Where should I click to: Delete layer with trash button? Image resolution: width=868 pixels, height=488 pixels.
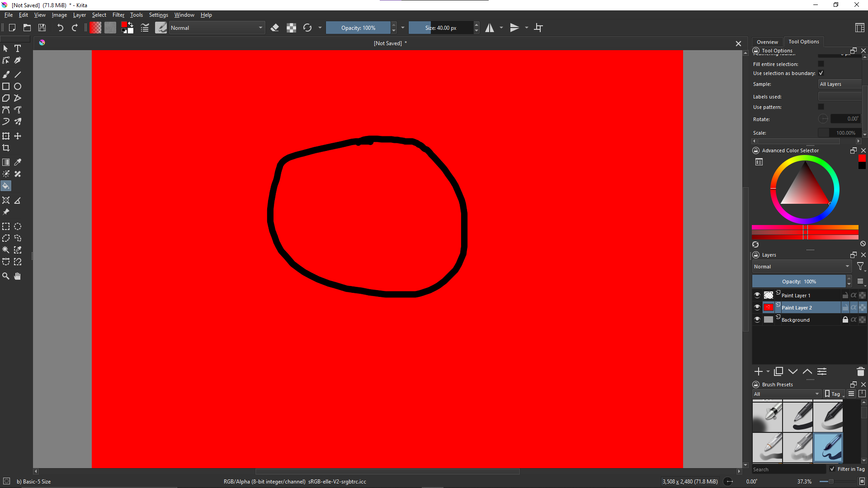tap(860, 371)
